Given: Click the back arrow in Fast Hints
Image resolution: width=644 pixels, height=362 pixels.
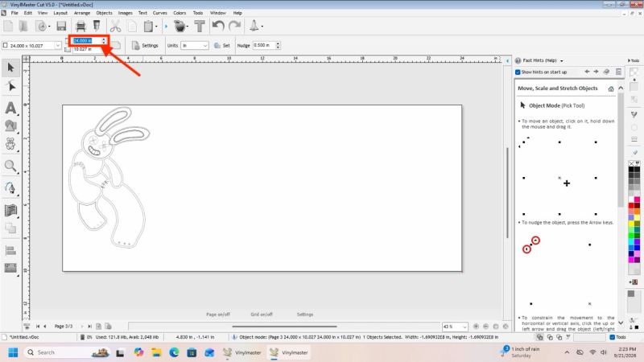Looking at the screenshot, I should click(587, 72).
